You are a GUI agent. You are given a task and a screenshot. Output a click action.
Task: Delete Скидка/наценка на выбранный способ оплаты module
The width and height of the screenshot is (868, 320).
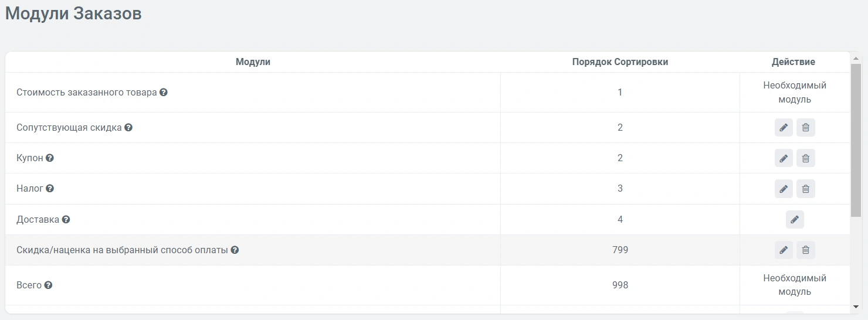pyautogui.click(x=806, y=250)
